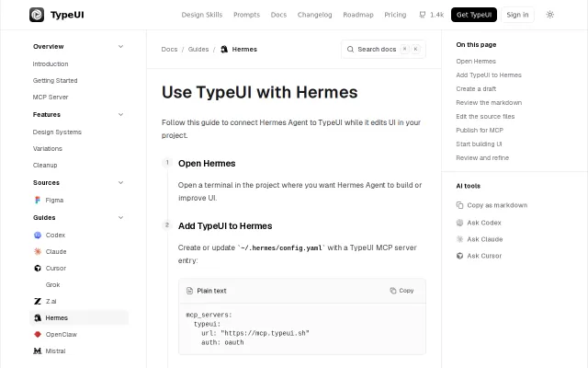The width and height of the screenshot is (588, 368).
Task: Click the Hermes breadcrumb icon
Action: click(224, 49)
